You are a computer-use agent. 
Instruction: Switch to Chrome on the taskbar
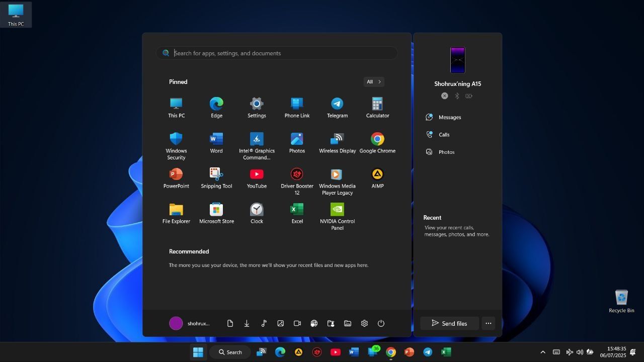(x=390, y=352)
